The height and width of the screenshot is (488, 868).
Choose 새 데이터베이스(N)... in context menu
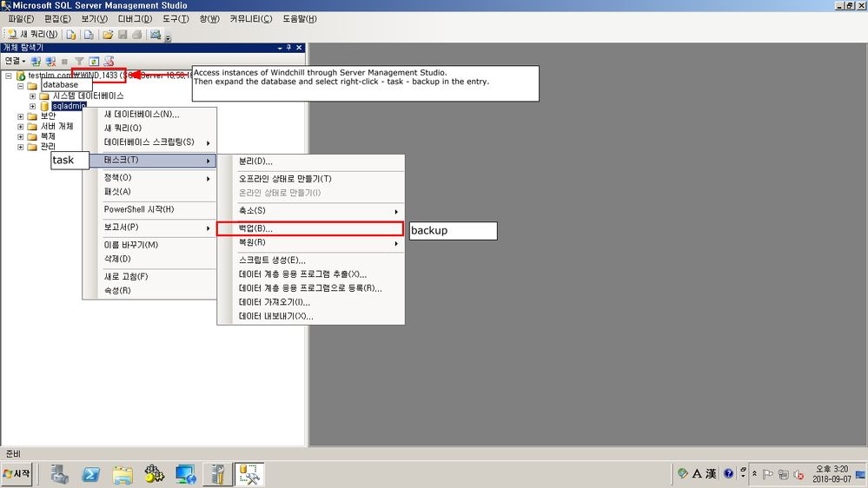[149, 114]
